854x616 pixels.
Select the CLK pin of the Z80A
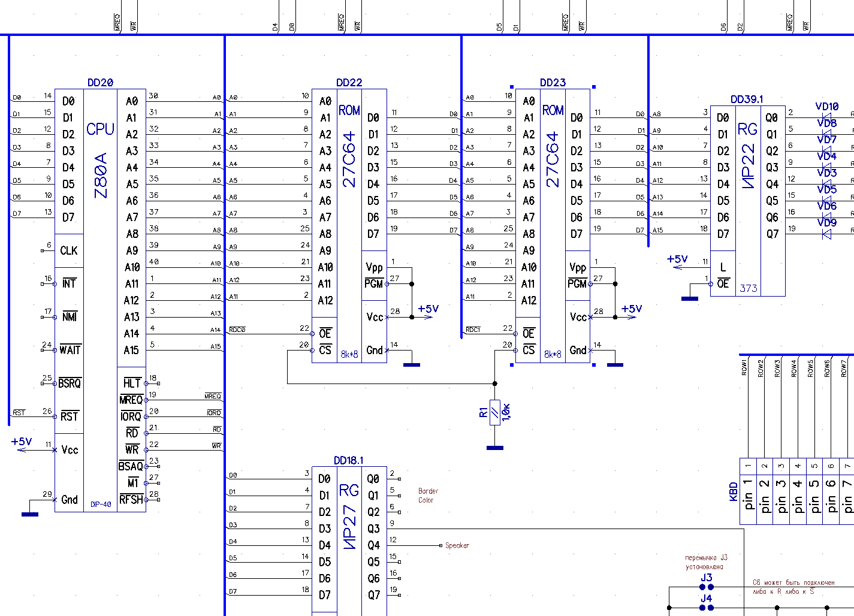pos(69,250)
